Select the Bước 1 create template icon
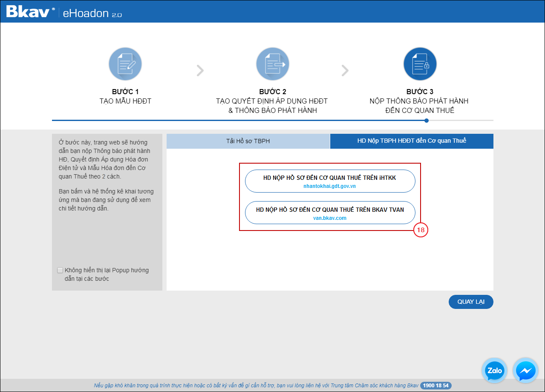 point(125,64)
